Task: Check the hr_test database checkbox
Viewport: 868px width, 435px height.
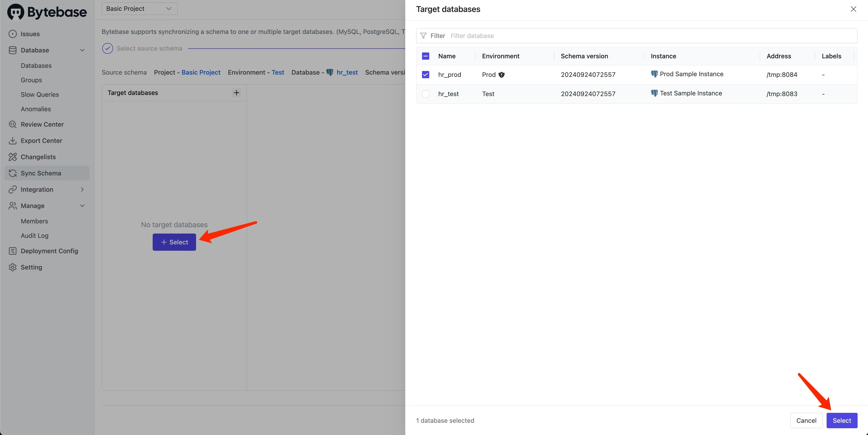Action: [426, 94]
